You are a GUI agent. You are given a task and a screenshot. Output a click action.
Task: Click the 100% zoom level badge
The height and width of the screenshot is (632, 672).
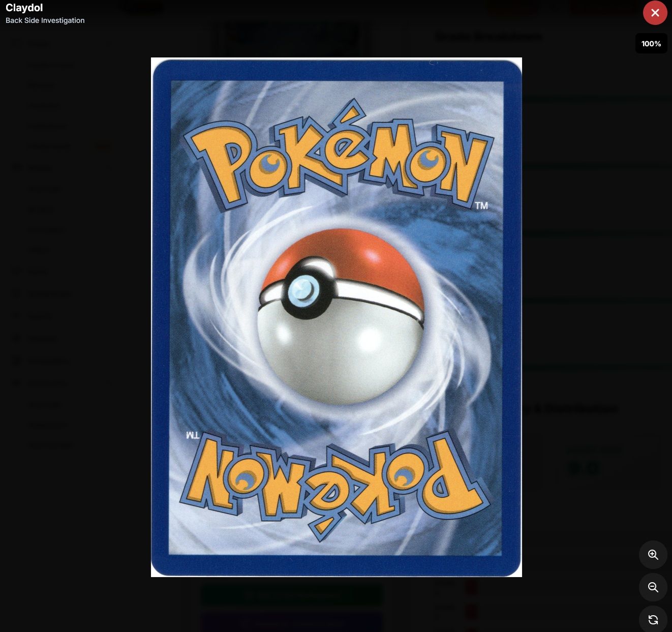coord(651,44)
